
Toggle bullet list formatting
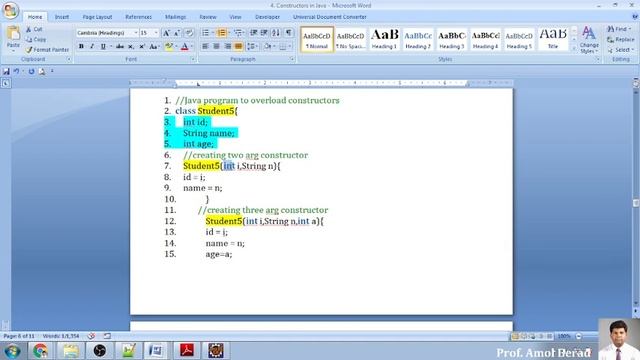(205, 33)
